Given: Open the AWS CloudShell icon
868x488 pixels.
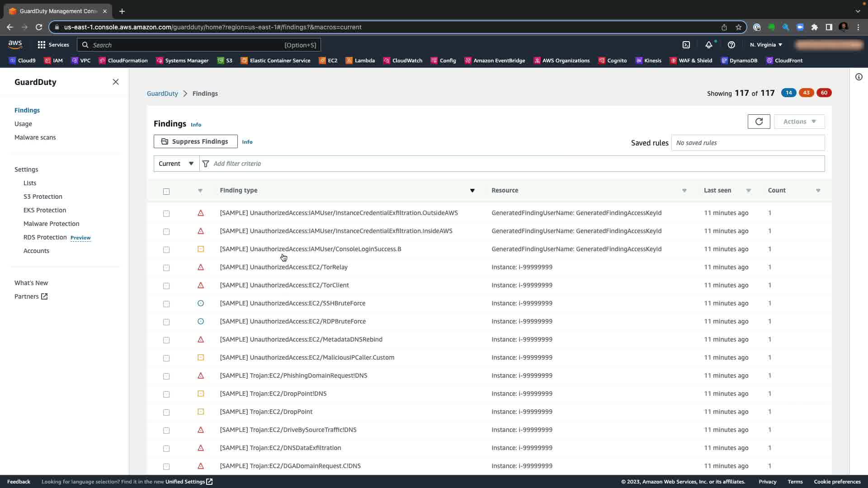Looking at the screenshot, I should pos(686,45).
